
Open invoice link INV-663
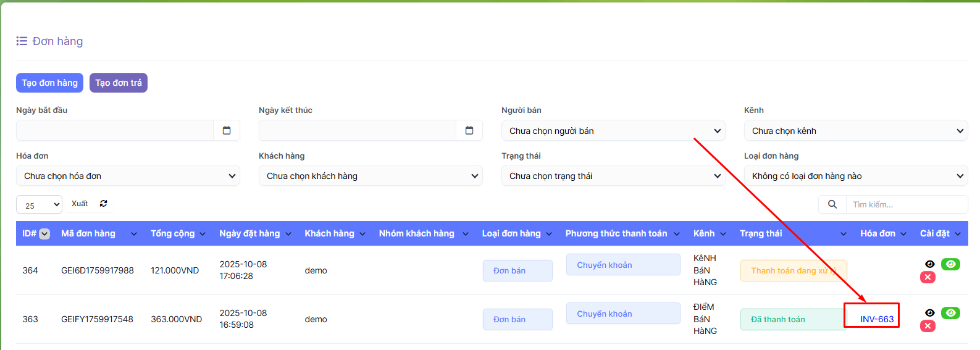(877, 319)
